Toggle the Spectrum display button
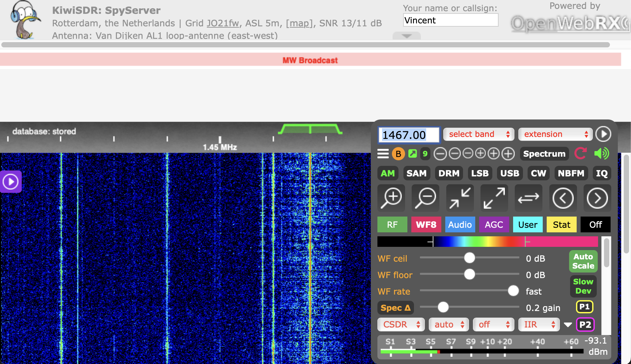The image size is (631, 364). tap(544, 154)
